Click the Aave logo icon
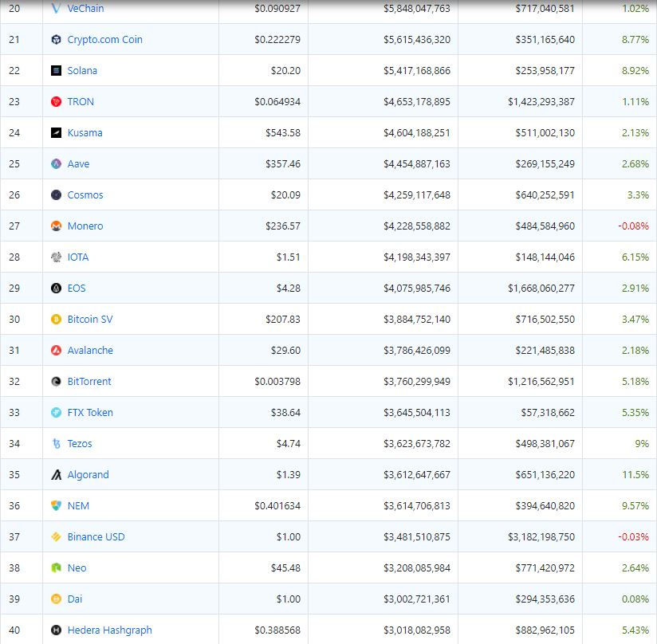 pyautogui.click(x=56, y=163)
